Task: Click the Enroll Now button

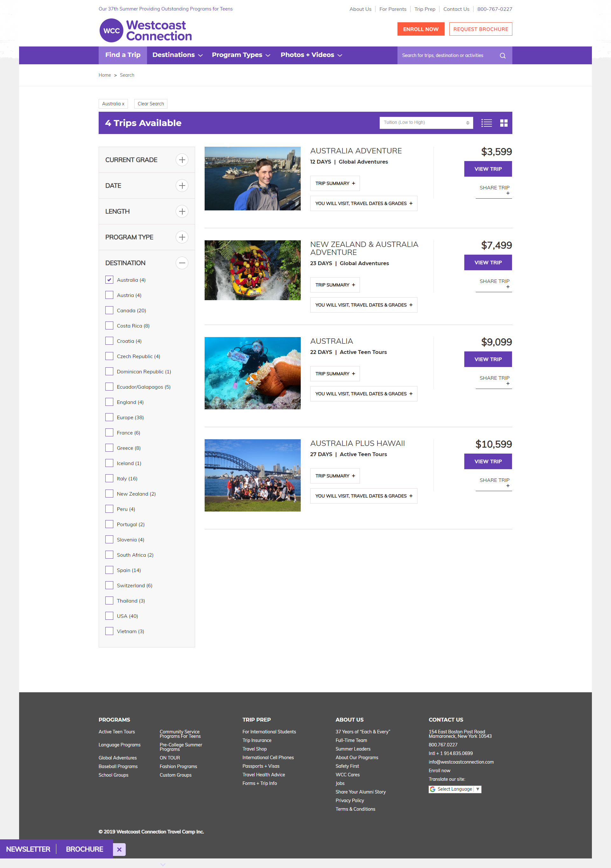Action: click(x=421, y=29)
